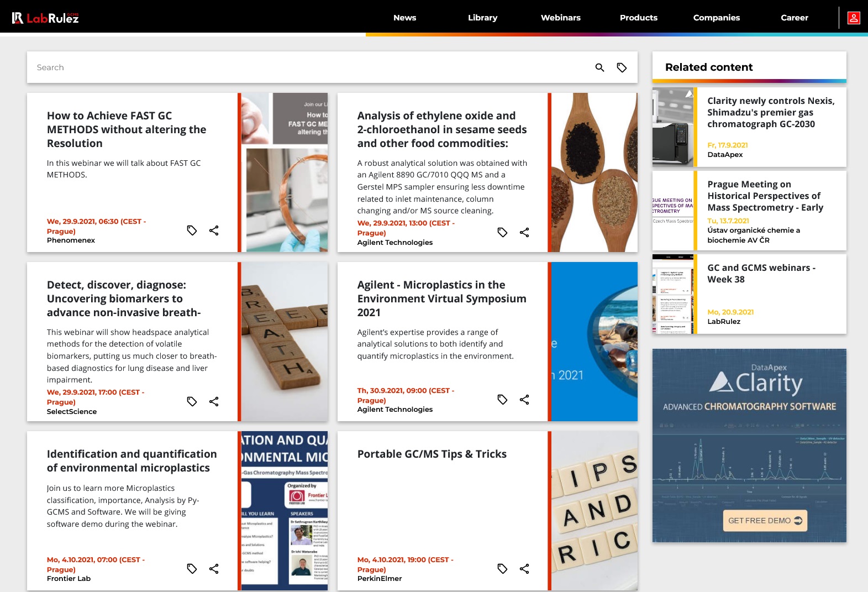Click the Week 38 webinars thumbnail
Screen dimensions: 868x592
tap(672, 294)
